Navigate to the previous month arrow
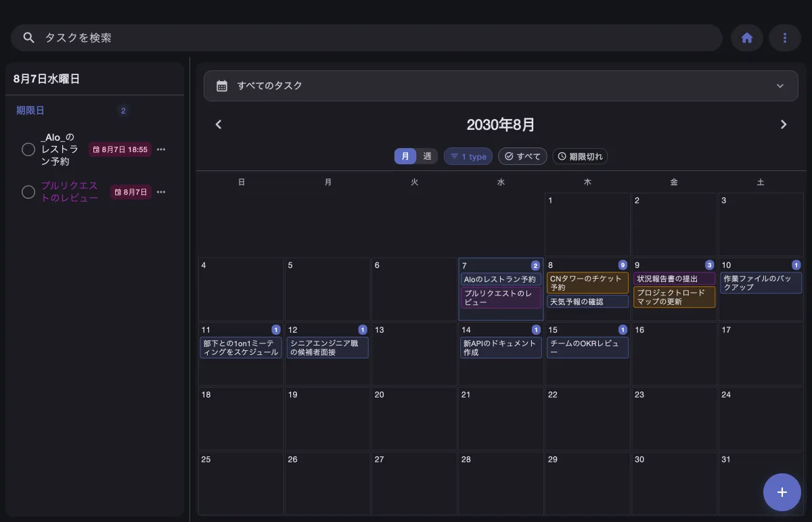Screen dimensions: 812x522 point(219,124)
